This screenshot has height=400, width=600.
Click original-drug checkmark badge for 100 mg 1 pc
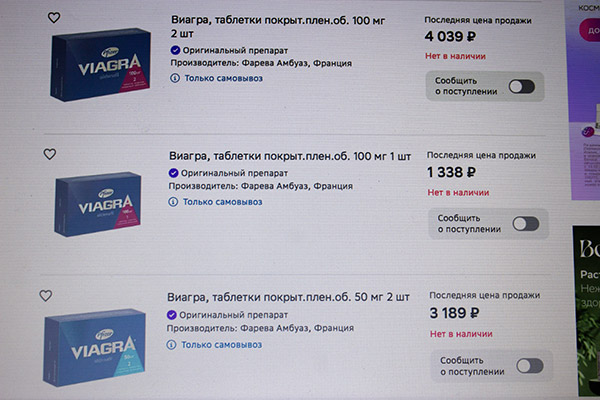tap(174, 172)
